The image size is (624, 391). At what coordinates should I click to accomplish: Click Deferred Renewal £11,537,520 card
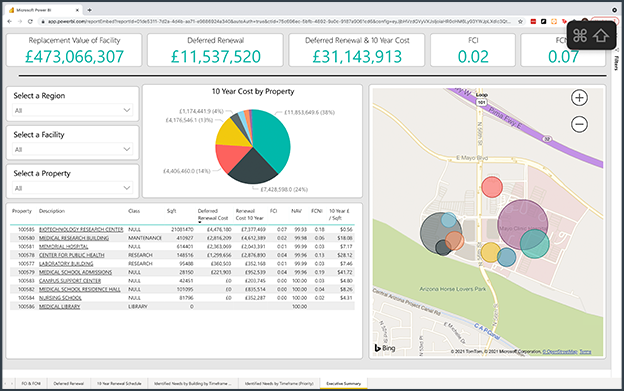click(215, 50)
